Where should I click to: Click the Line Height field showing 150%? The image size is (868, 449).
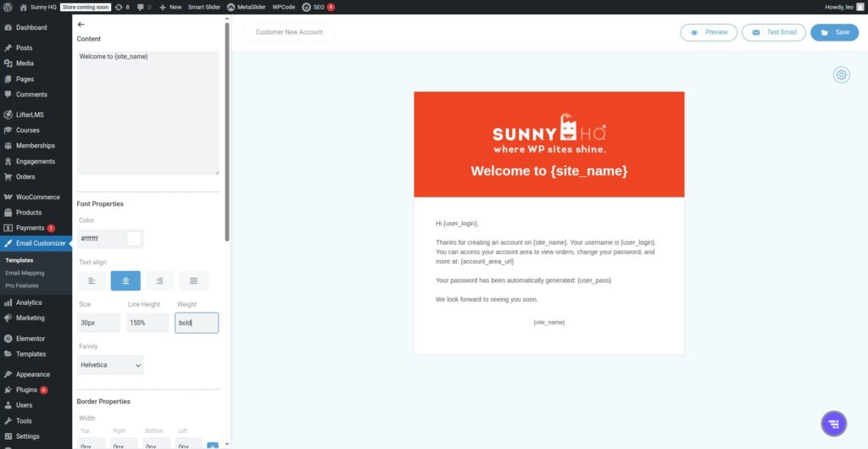pos(147,323)
